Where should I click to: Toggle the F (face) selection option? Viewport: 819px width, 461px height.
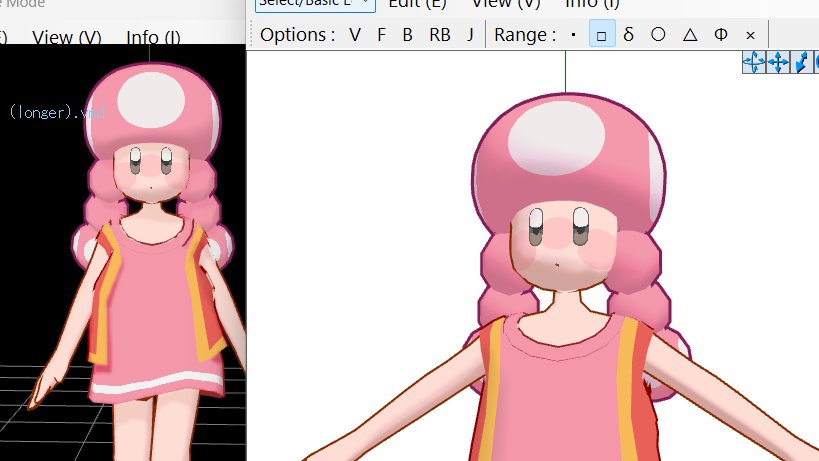coord(381,35)
